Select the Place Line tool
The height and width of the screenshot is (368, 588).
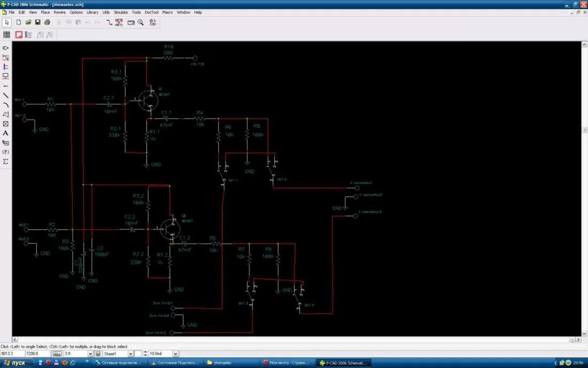pos(6,95)
